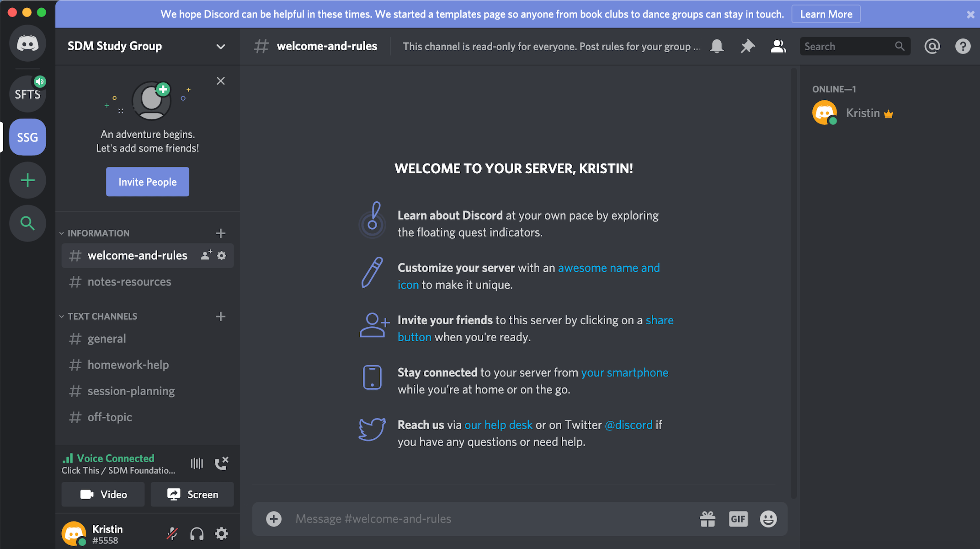Open user settings gear beside Kristin

click(222, 533)
